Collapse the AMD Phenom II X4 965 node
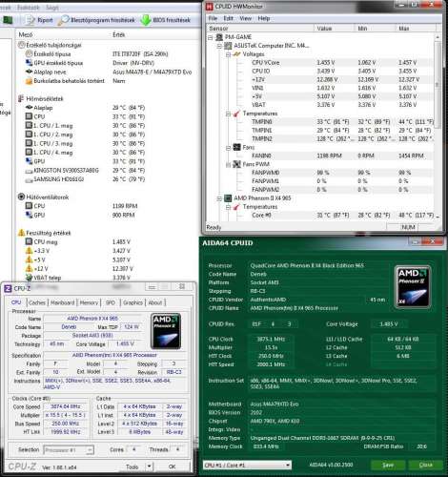 219,198
